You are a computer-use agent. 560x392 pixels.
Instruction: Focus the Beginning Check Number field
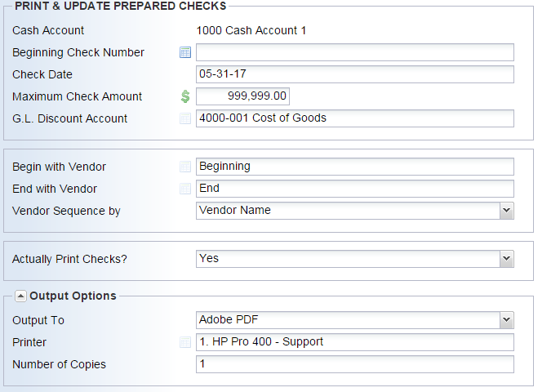(355, 52)
